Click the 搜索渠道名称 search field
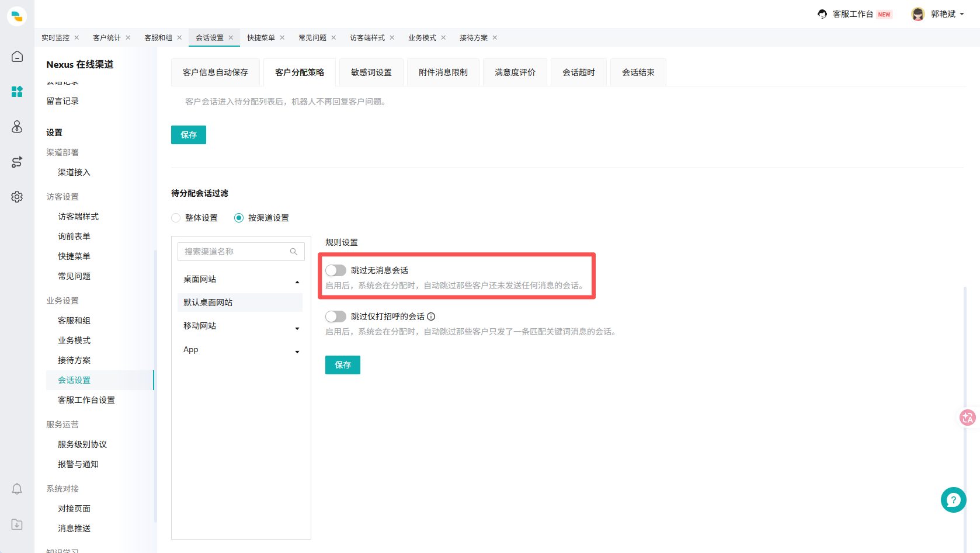This screenshot has width=980, height=553. tap(241, 252)
